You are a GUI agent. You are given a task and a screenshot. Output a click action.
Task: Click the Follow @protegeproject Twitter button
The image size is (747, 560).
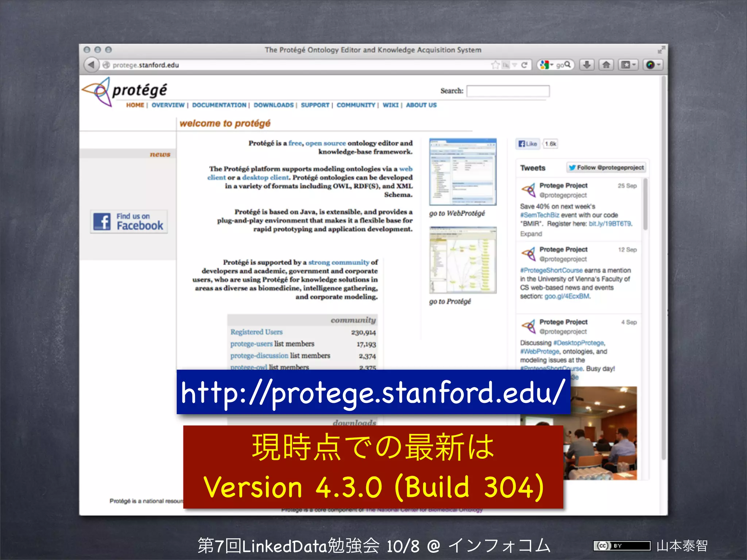click(x=606, y=167)
